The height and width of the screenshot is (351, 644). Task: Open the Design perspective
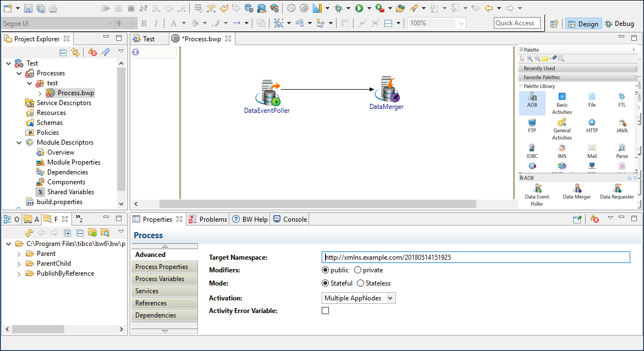582,24
